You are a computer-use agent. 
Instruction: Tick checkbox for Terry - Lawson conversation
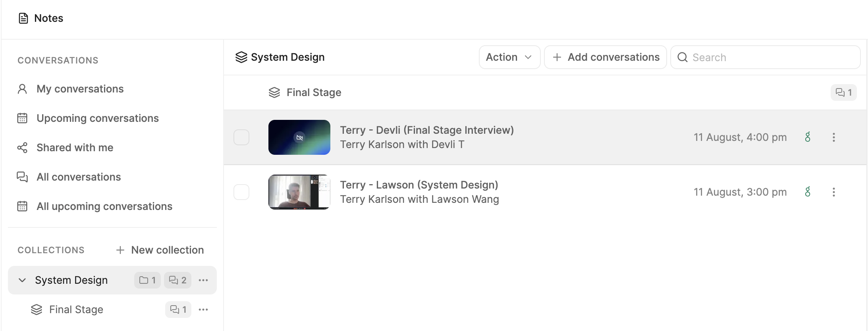click(241, 192)
